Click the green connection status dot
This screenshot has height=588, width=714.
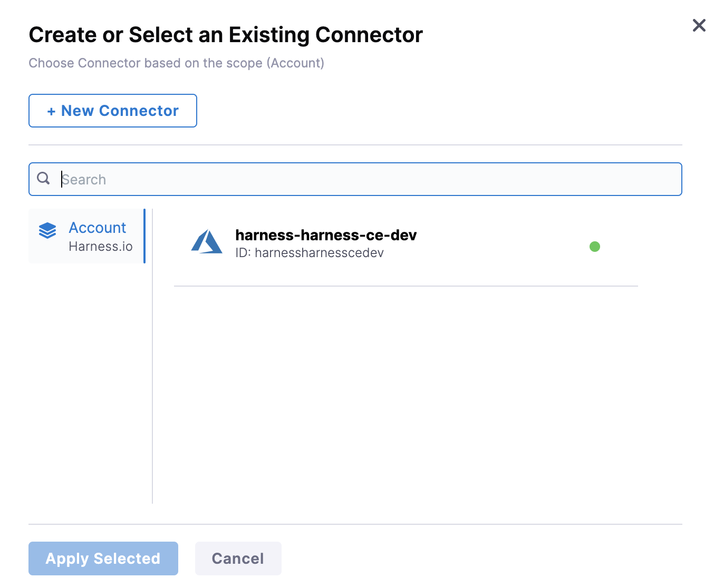pos(595,247)
